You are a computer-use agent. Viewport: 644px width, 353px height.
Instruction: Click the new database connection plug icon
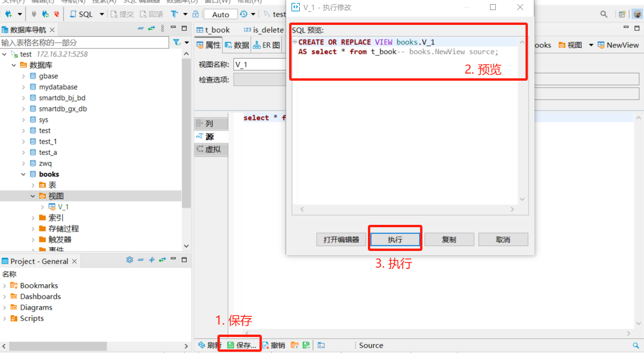tap(9, 14)
